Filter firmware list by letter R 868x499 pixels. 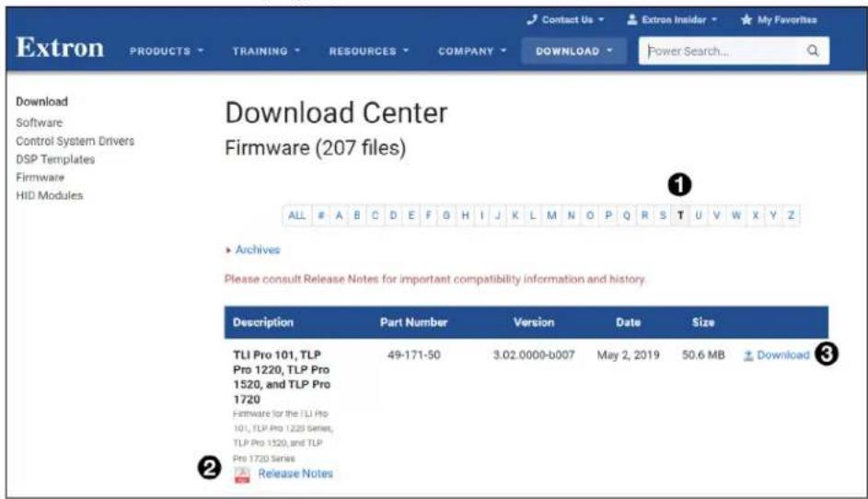[x=645, y=215]
